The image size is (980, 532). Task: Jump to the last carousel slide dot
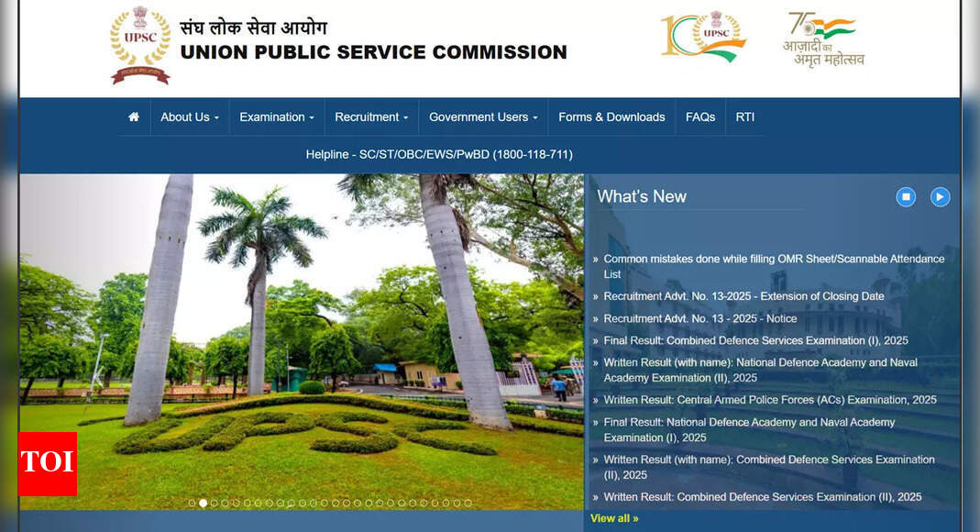pyautogui.click(x=468, y=503)
